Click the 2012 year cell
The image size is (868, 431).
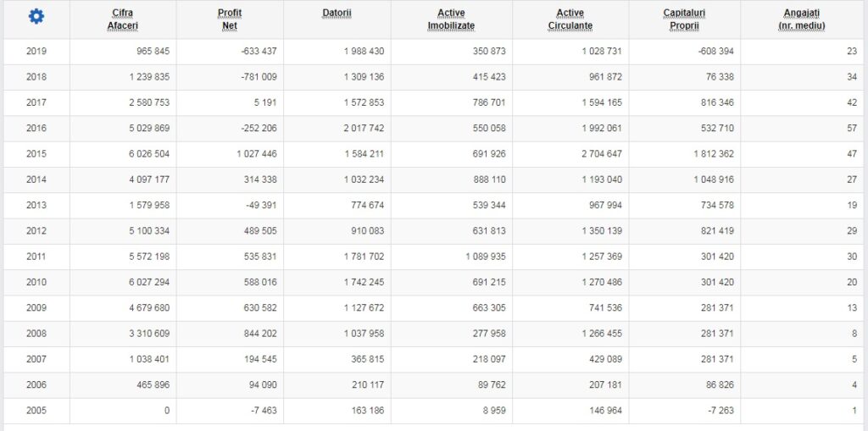(36, 231)
